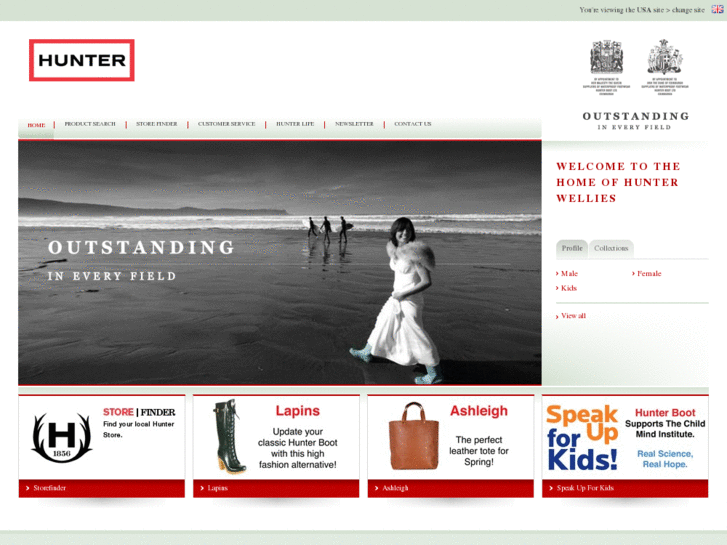Viewport: 727px width, 545px height.
Task: Click the Lapins boot image
Action: pyautogui.click(x=229, y=436)
